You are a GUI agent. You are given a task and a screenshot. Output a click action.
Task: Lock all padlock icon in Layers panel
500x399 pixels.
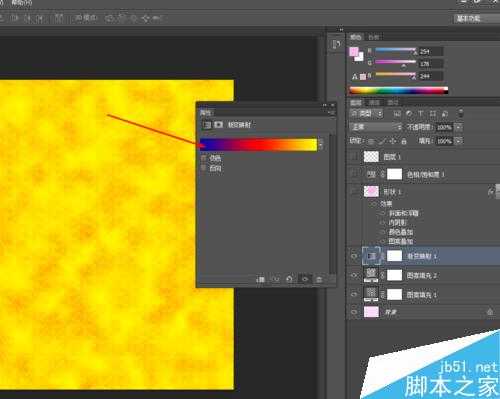(x=404, y=141)
